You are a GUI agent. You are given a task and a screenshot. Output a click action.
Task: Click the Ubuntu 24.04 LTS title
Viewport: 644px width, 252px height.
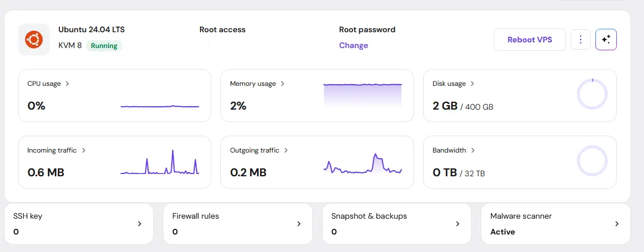[x=92, y=29]
